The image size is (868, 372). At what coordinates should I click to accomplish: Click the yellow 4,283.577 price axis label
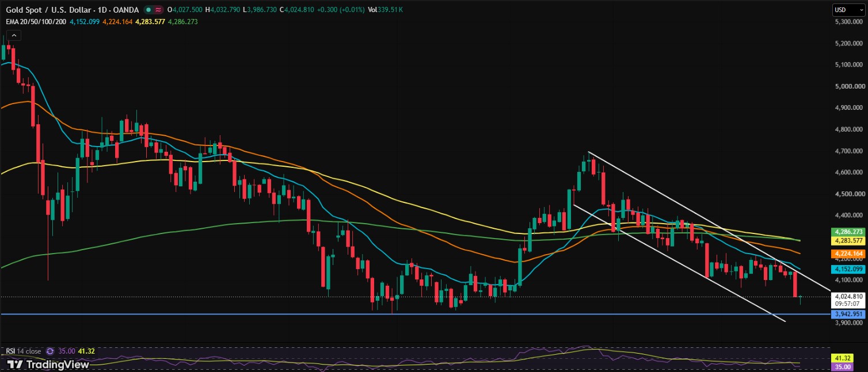point(849,240)
